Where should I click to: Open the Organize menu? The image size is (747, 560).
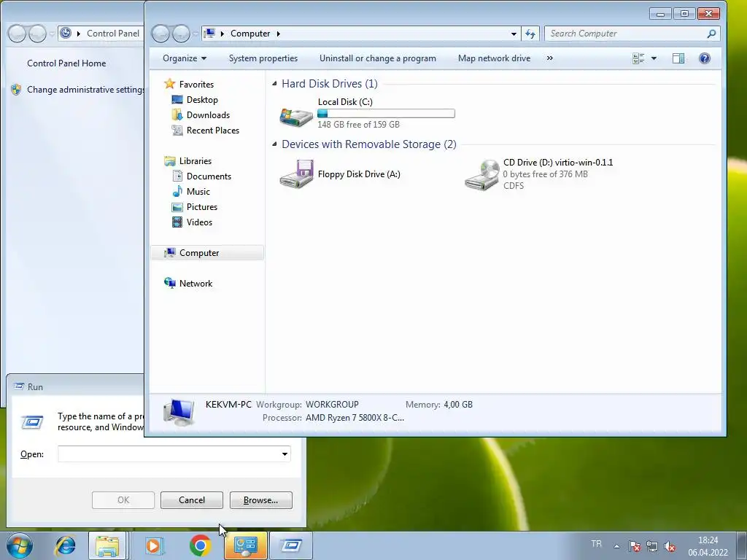click(x=185, y=58)
